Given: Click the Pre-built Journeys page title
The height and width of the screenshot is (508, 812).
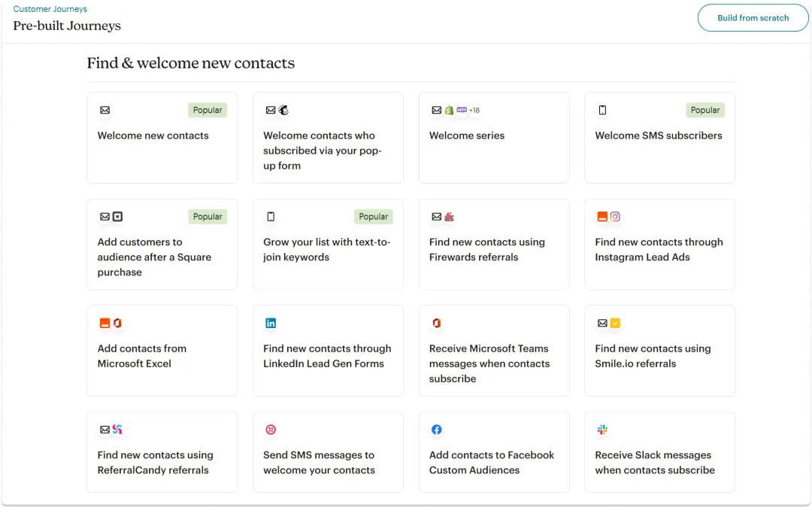Looking at the screenshot, I should tap(67, 26).
